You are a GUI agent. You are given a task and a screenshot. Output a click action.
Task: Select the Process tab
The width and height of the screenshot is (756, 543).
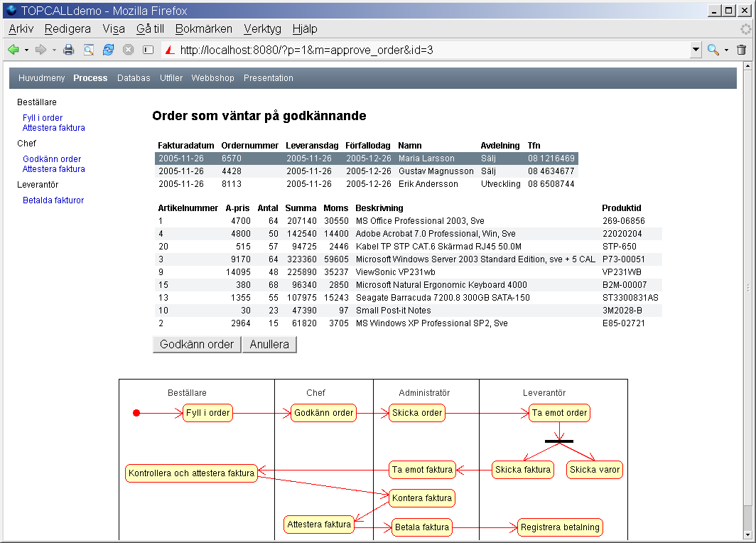pos(90,78)
